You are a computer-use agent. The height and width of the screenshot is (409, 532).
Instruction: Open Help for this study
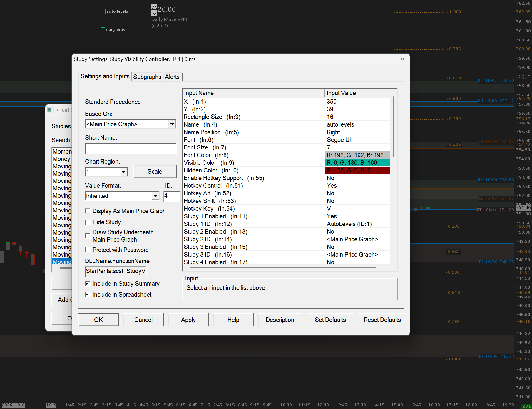coord(233,320)
